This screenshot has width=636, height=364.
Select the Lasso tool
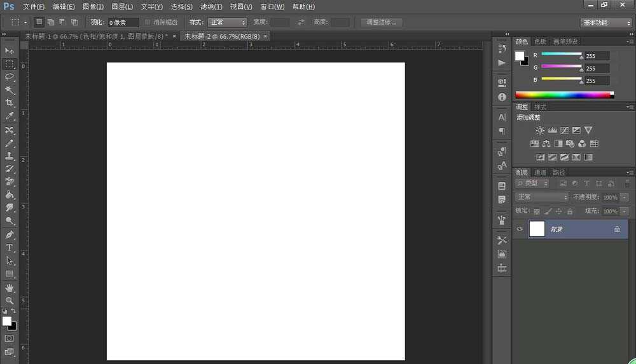(10, 76)
